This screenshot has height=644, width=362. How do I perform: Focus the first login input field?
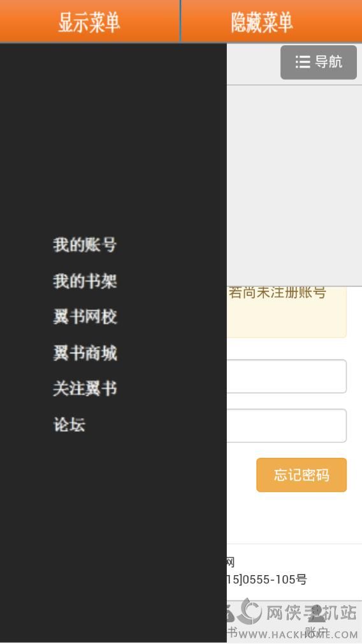287,376
